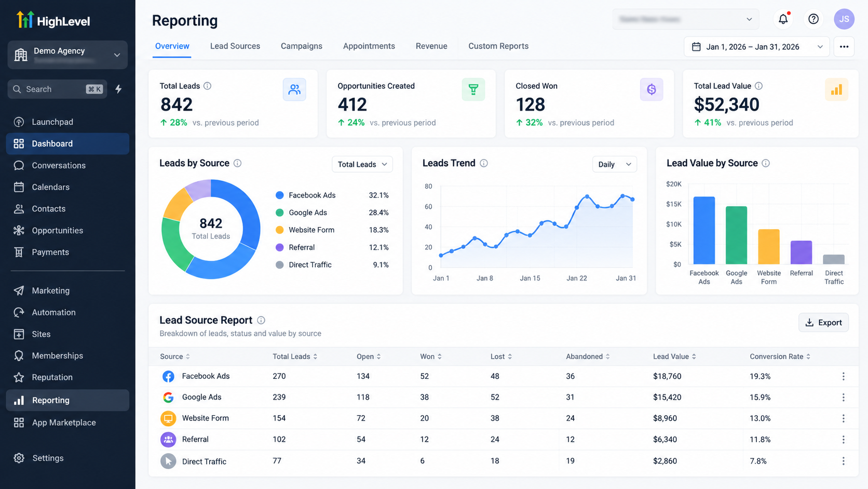868x489 pixels.
Task: Open the help question mark icon
Action: (813, 19)
